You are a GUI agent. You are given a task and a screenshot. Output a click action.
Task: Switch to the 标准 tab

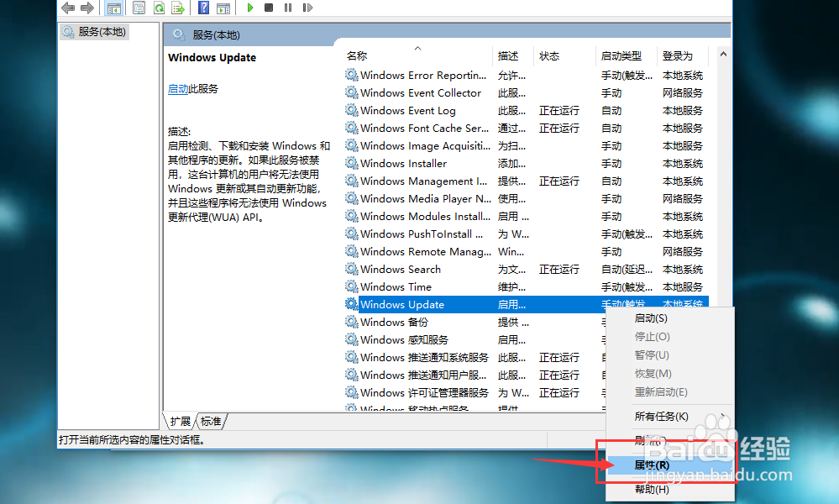point(211,422)
